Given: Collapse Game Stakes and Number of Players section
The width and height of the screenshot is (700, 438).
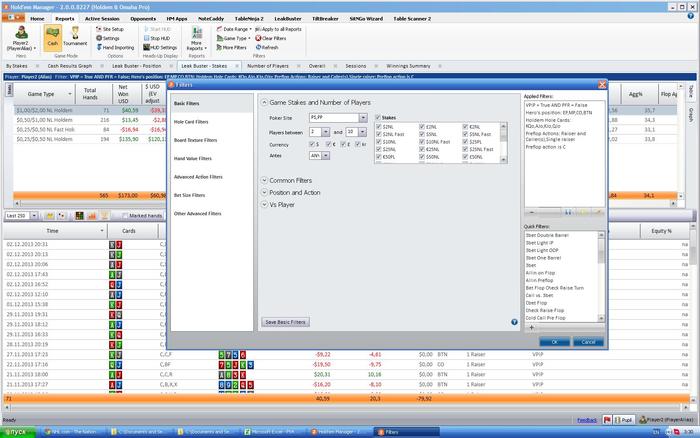Looking at the screenshot, I should (264, 103).
